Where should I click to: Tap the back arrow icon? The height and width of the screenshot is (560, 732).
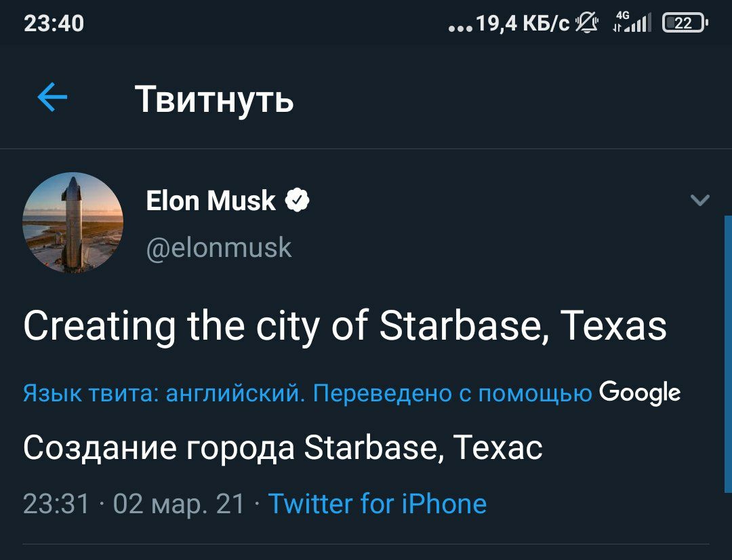click(52, 98)
